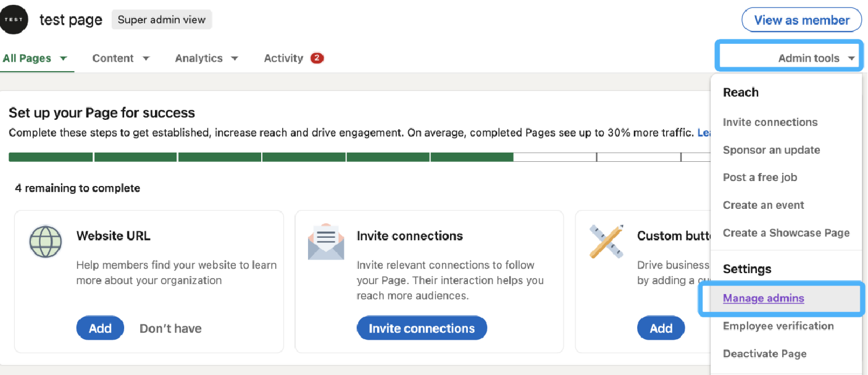The height and width of the screenshot is (375, 868).
Task: Expand the All Pages dropdown
Action: point(35,58)
